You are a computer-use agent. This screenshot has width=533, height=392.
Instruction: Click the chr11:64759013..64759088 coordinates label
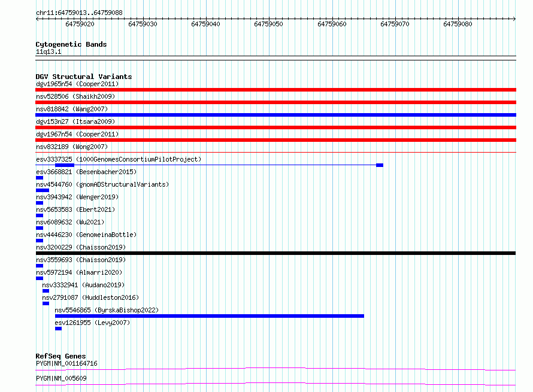(79, 13)
